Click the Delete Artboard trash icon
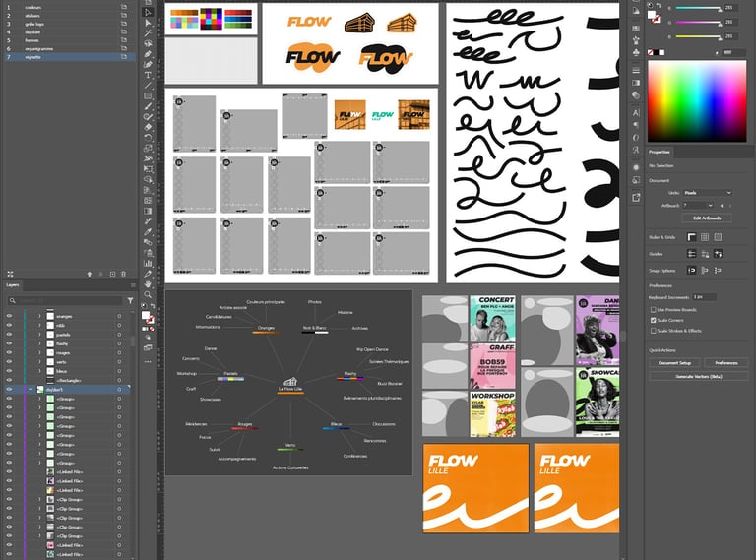The height and width of the screenshot is (560, 756). pyautogui.click(x=123, y=274)
